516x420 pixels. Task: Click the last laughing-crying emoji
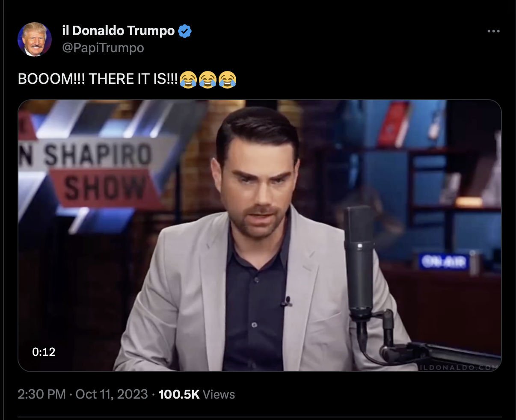[x=227, y=80]
